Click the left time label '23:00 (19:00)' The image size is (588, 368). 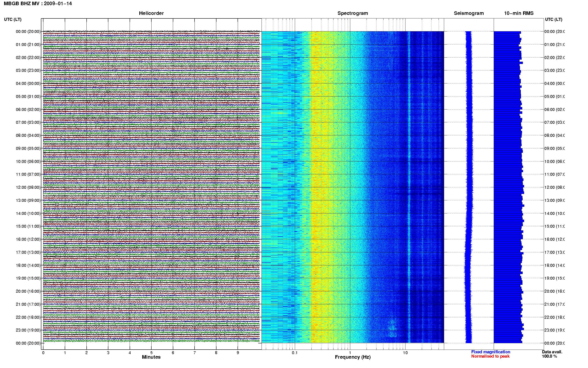tap(28, 330)
